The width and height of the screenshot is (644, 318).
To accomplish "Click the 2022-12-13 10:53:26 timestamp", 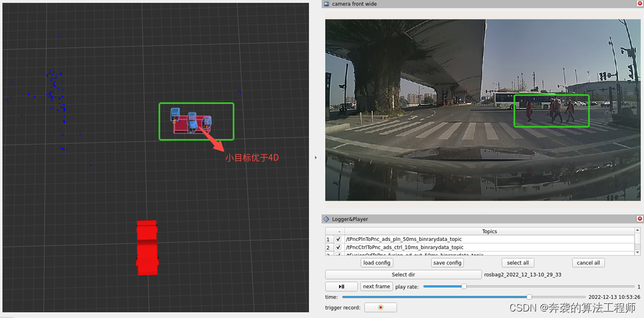I will [x=615, y=297].
